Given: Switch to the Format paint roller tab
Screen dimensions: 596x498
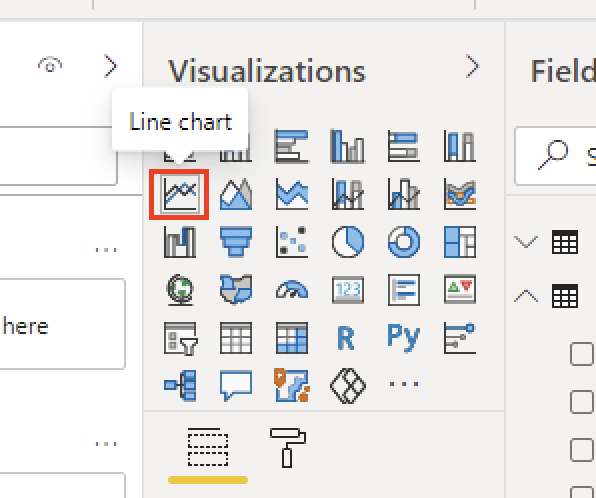Looking at the screenshot, I should (288, 447).
